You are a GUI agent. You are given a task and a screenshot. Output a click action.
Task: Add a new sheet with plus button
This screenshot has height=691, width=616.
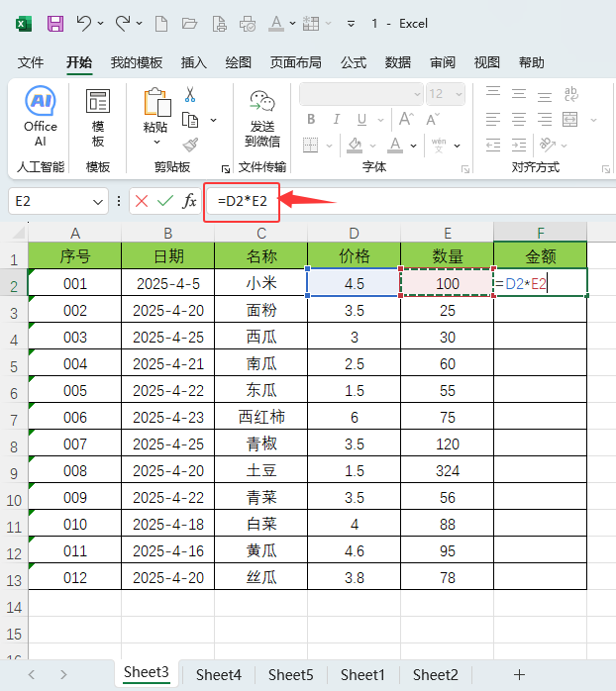tap(519, 674)
